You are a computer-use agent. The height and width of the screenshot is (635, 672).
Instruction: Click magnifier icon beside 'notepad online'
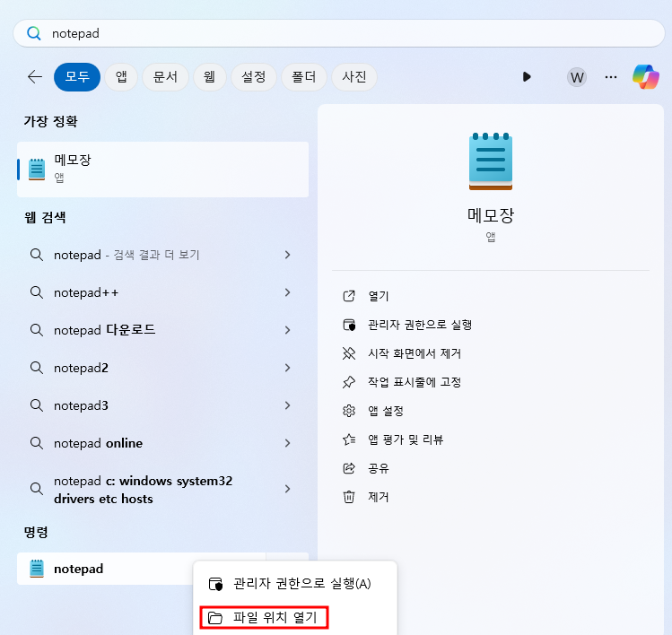[37, 443]
